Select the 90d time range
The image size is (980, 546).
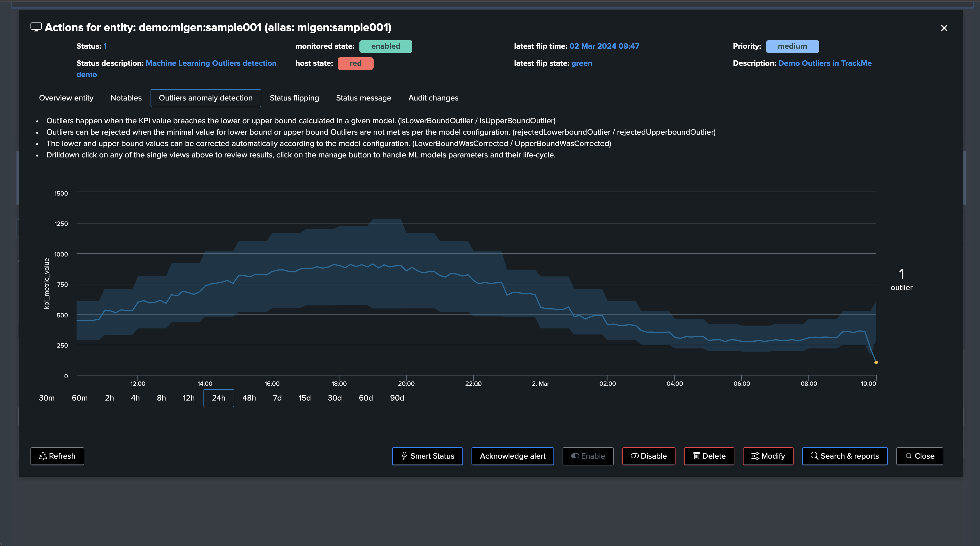(x=397, y=398)
